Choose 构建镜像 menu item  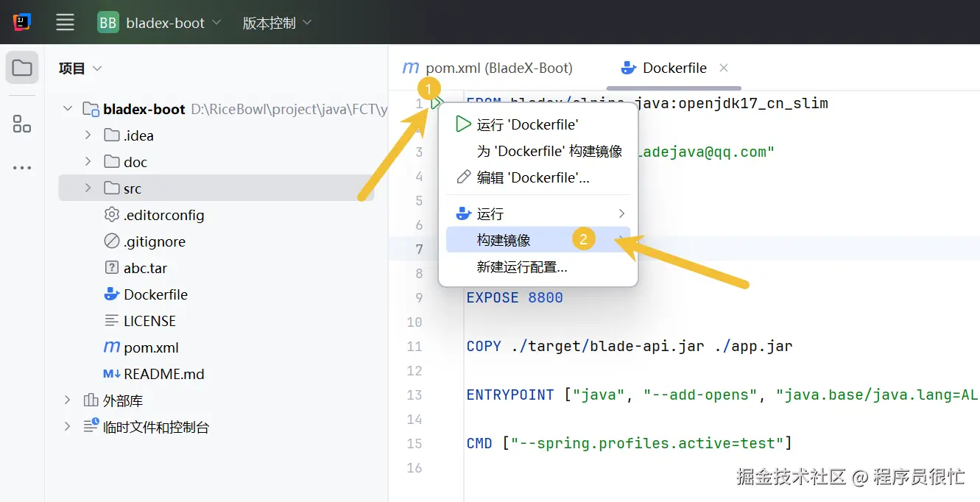[538, 240]
